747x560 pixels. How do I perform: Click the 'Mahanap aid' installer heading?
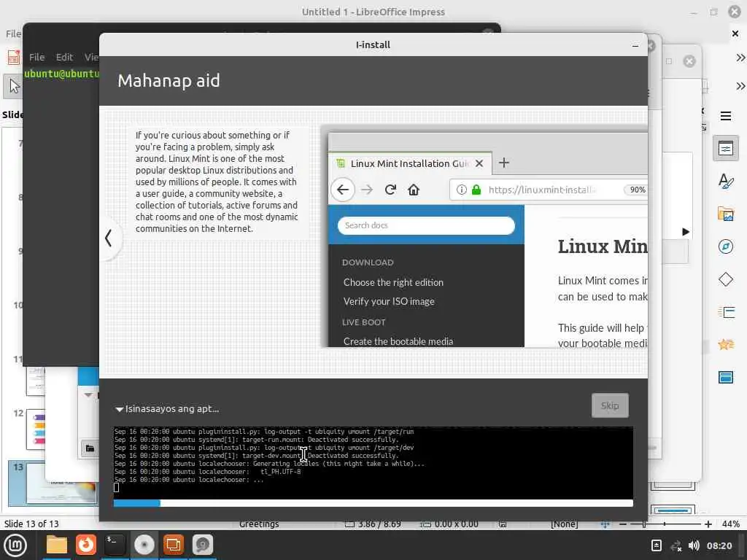pyautogui.click(x=169, y=80)
